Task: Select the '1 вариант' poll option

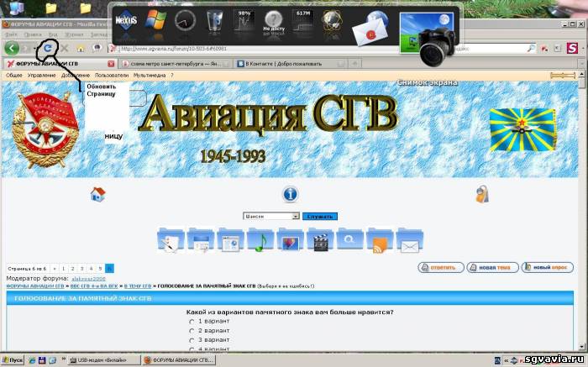Action: coord(192,322)
